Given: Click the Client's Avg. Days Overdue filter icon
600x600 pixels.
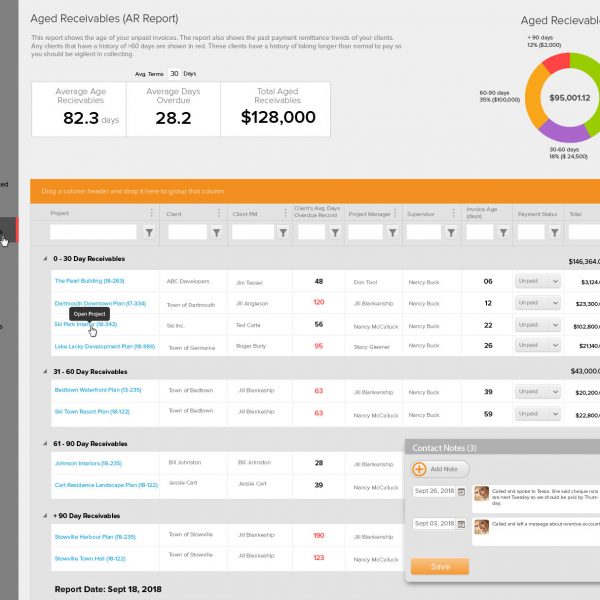Looking at the screenshot, I should click(335, 232).
